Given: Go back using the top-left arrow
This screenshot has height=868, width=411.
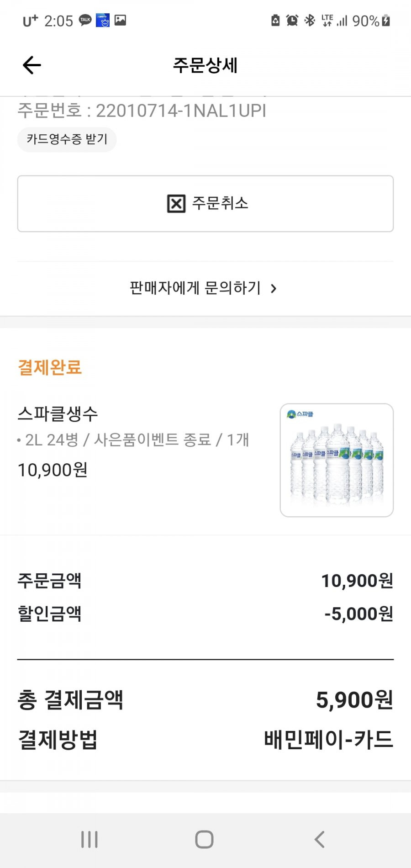Looking at the screenshot, I should (x=32, y=65).
